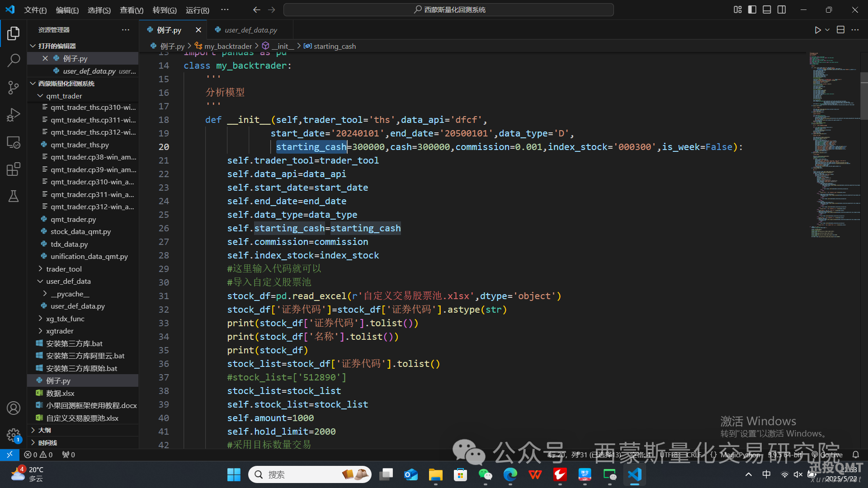Close the 例子.py editor tab
This screenshot has height=488, width=868.
point(198,30)
